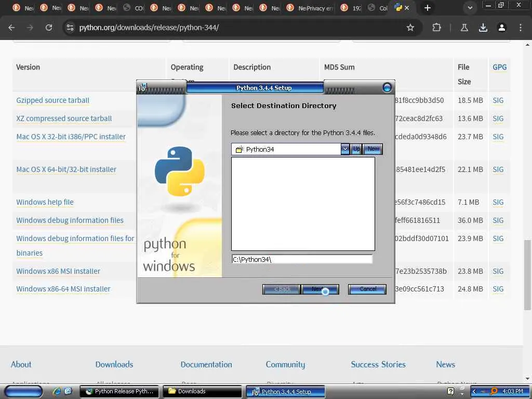Image resolution: width=532 pixels, height=399 pixels.
Task: Click the address bar URL
Action: click(x=149, y=28)
